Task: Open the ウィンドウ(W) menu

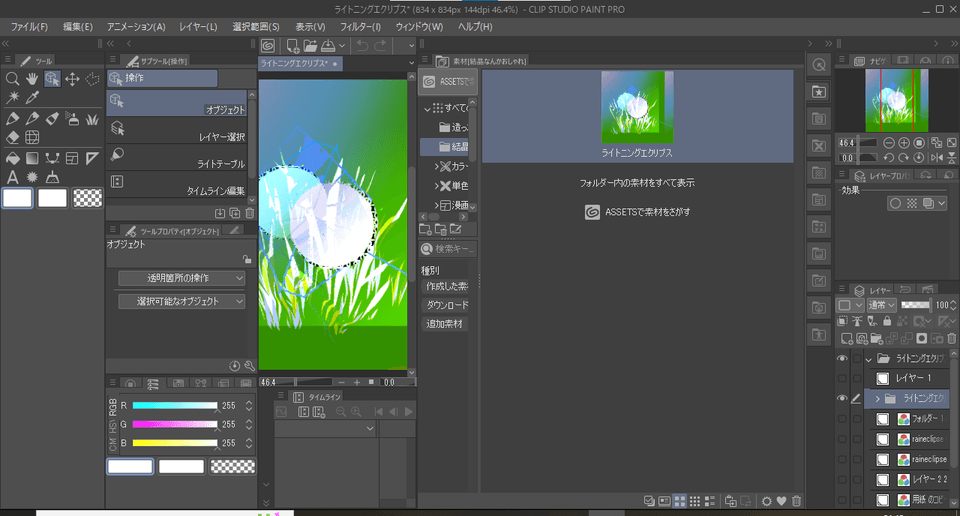Action: [419, 27]
